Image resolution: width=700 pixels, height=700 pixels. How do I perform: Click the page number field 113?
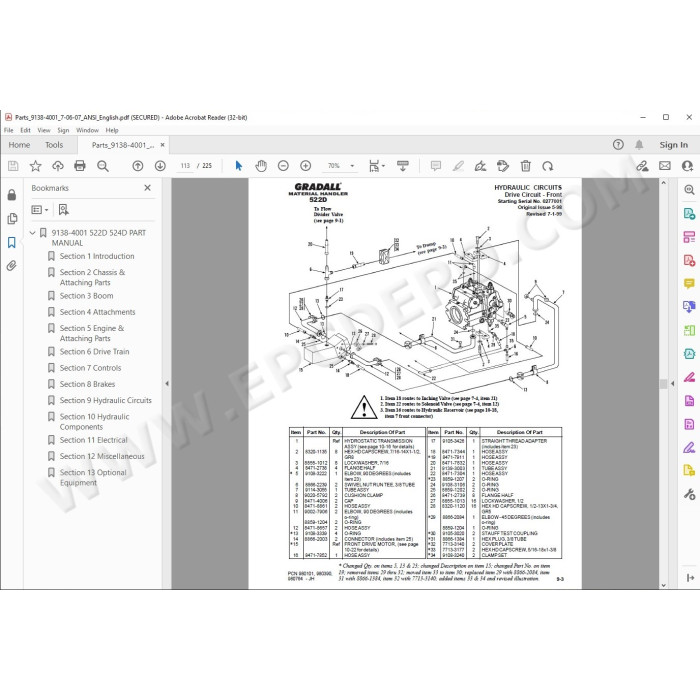185,166
